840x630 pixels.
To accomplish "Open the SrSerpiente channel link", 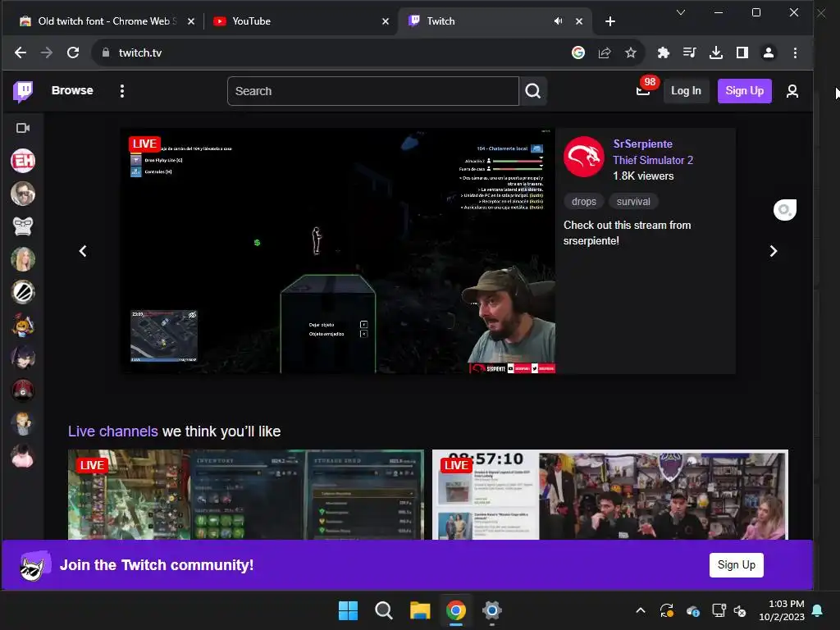I will click(642, 144).
